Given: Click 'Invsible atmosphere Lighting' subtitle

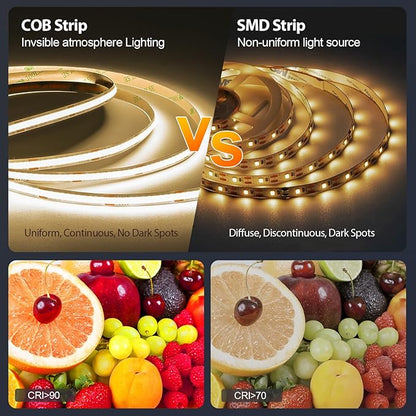Looking at the screenshot, I should click(93, 43).
